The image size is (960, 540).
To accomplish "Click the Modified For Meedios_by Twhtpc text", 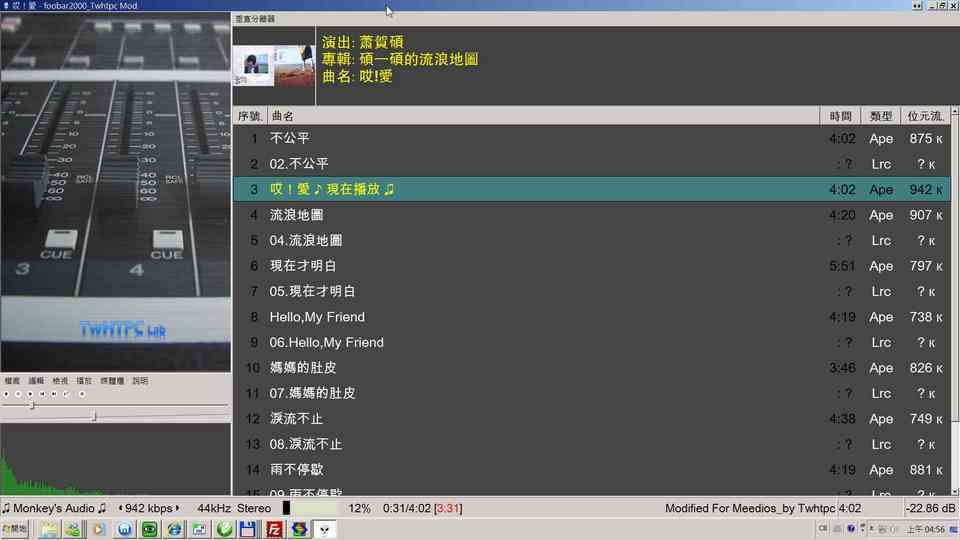I will [x=750, y=508].
